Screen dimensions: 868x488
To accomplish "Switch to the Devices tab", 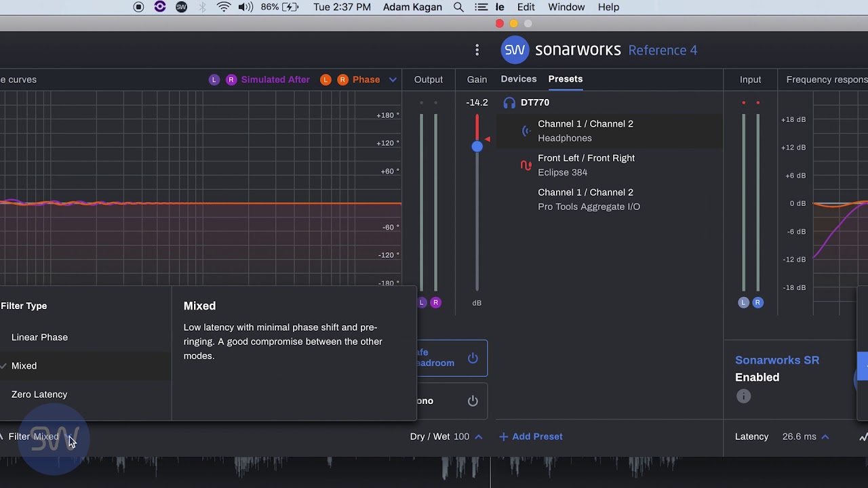I will [518, 79].
